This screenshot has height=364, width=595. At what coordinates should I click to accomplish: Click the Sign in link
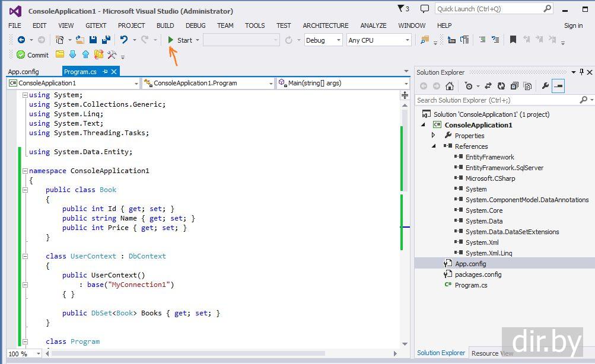[x=573, y=25]
